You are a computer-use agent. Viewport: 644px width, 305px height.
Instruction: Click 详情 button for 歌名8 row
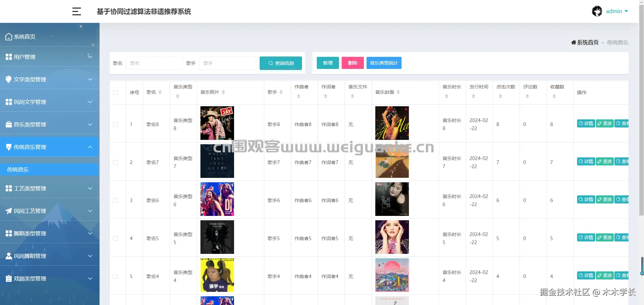pyautogui.click(x=586, y=123)
